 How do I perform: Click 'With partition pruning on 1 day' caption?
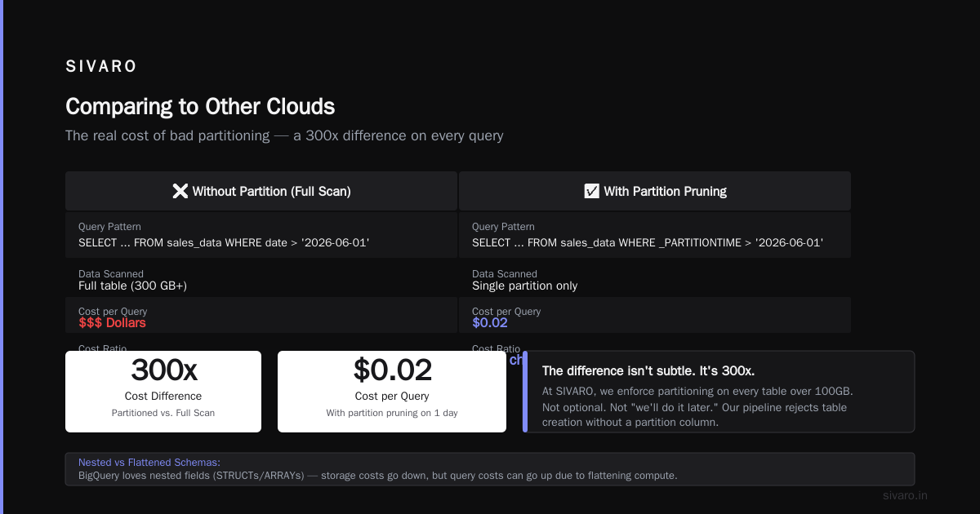(392, 413)
